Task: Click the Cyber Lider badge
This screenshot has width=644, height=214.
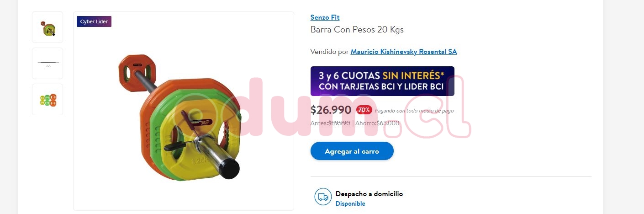Action: tap(94, 21)
